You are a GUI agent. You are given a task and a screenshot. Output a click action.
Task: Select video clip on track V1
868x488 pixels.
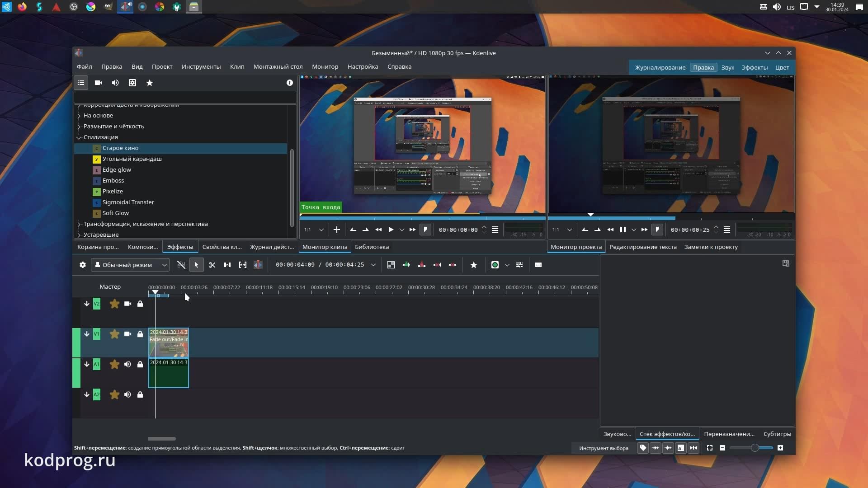pyautogui.click(x=169, y=343)
